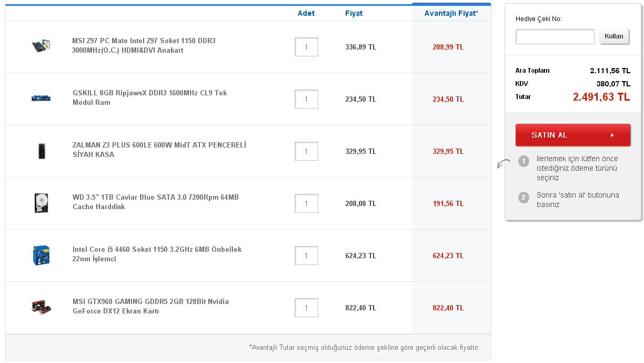Focus the Hediye Çeki No input field
Screen dimensions: 644x363
pyautogui.click(x=555, y=36)
